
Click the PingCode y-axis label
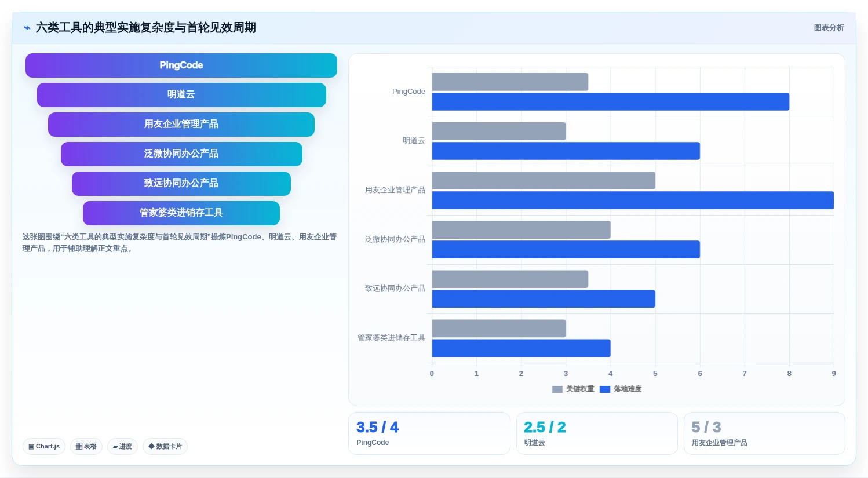[x=409, y=92]
